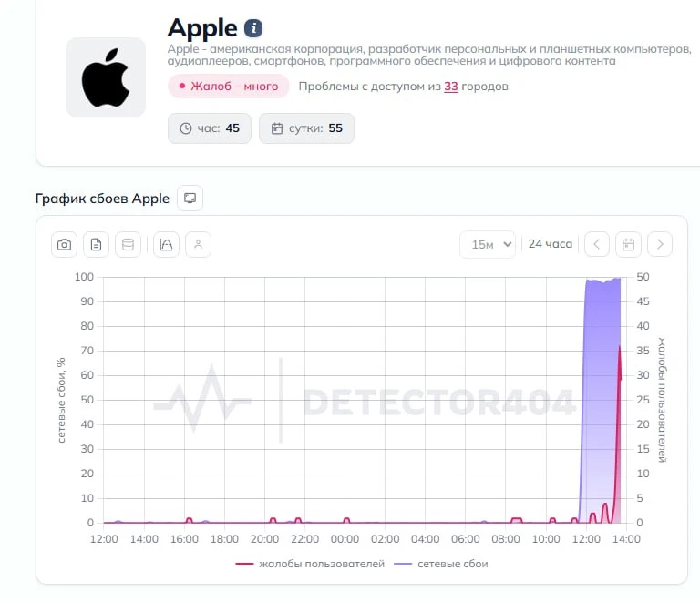Viewport: 700px width, 602px height.
Task: Go to next period with right arrow
Action: pyautogui.click(x=660, y=244)
